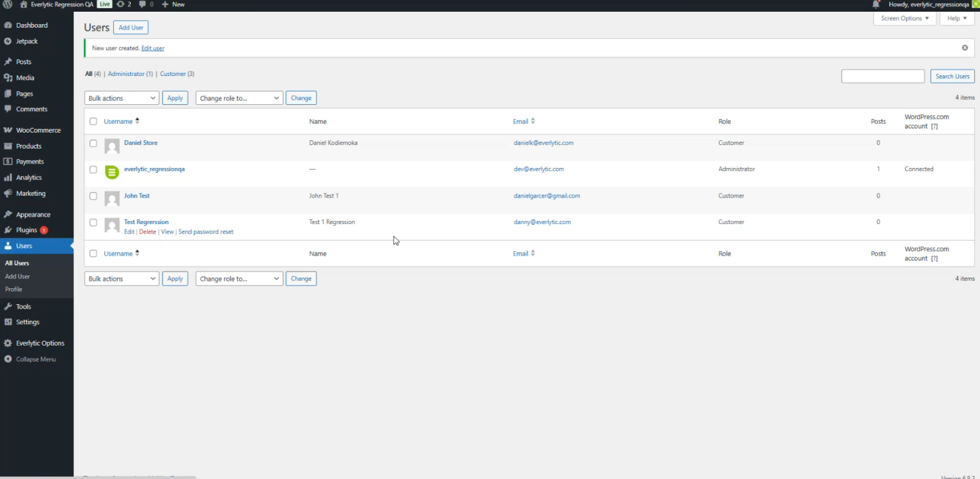980x479 pixels.
Task: Open the WordPress logo menu
Action: click(x=7, y=4)
